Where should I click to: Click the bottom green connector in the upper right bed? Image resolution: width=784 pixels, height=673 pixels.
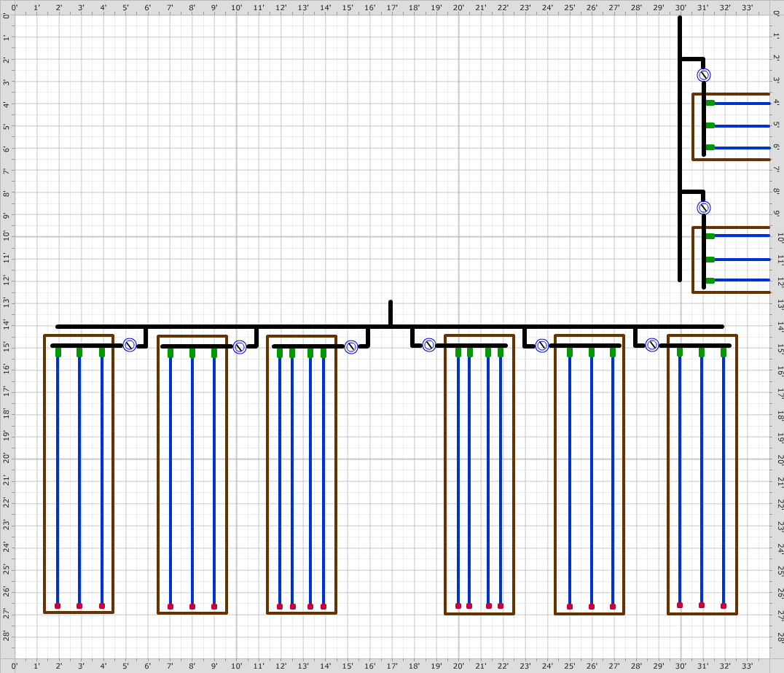pos(710,147)
